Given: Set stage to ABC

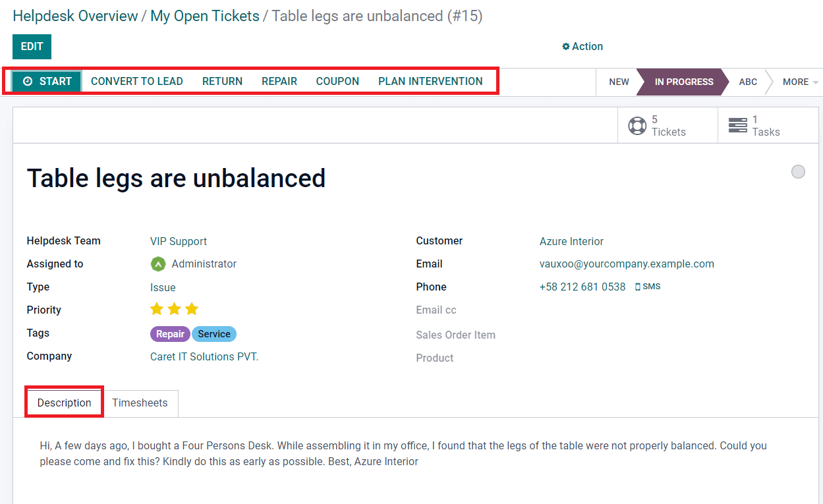Looking at the screenshot, I should (748, 82).
